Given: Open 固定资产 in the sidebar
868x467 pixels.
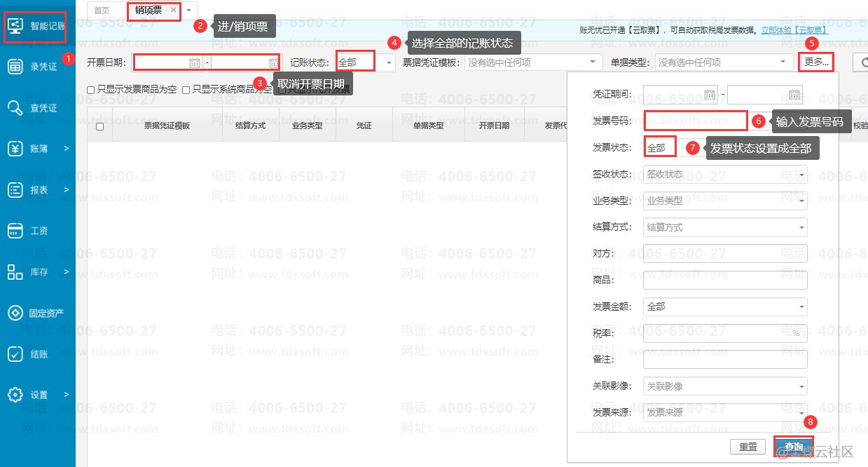Looking at the screenshot, I should tap(15, 313).
